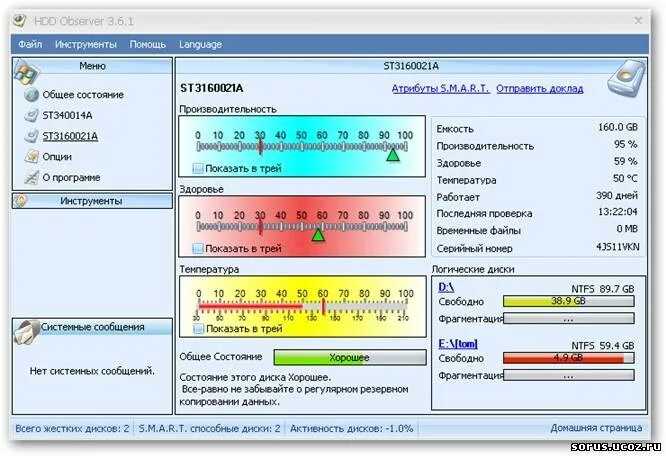Enable Показать в трей under Температура
Viewport: 666px width, 456px height.
point(198,329)
